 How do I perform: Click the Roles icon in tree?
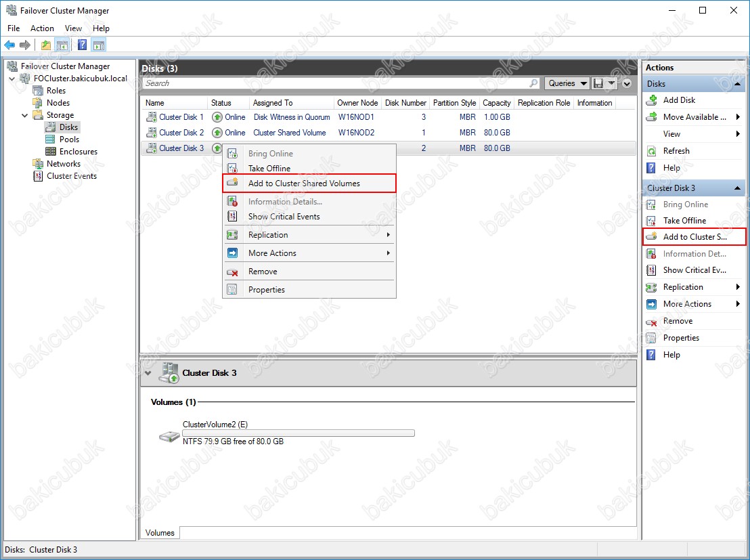(38, 91)
